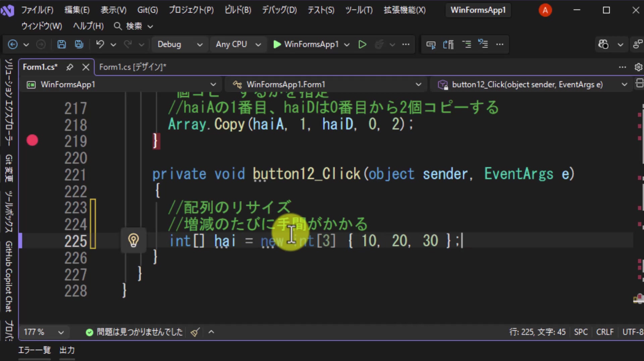Open the Debug configuration dropdown
Viewport: 644px width, 361px height.
click(180, 44)
